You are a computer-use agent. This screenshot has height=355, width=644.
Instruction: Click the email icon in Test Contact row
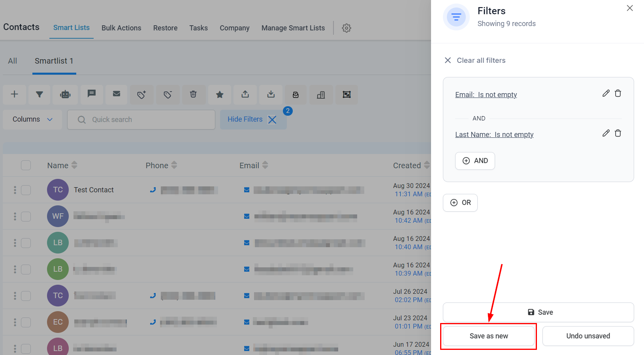click(x=247, y=190)
